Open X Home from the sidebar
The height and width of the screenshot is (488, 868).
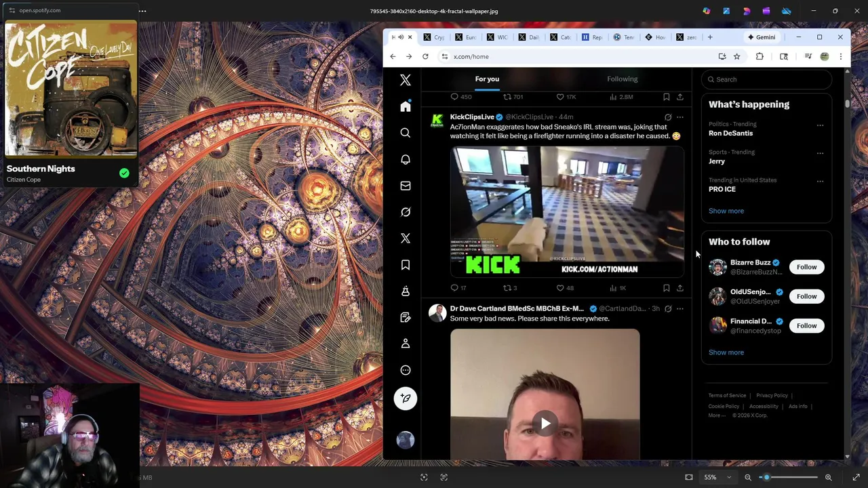pyautogui.click(x=406, y=106)
